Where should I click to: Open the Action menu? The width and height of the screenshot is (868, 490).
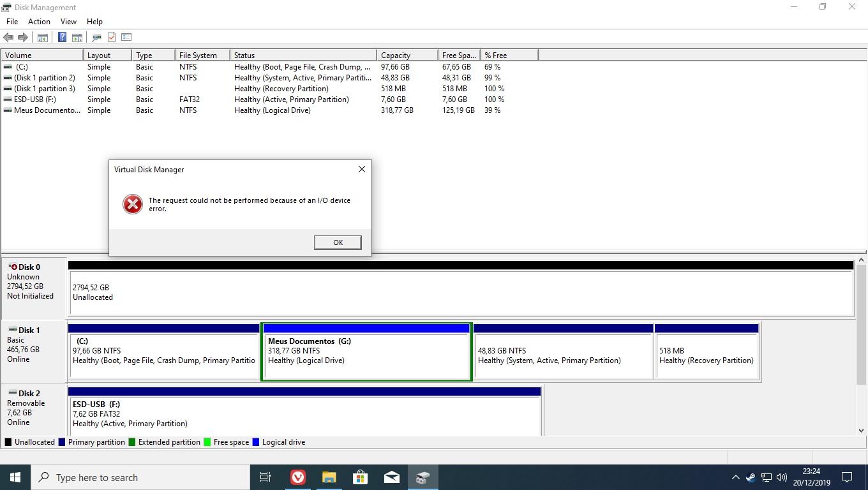pos(39,21)
